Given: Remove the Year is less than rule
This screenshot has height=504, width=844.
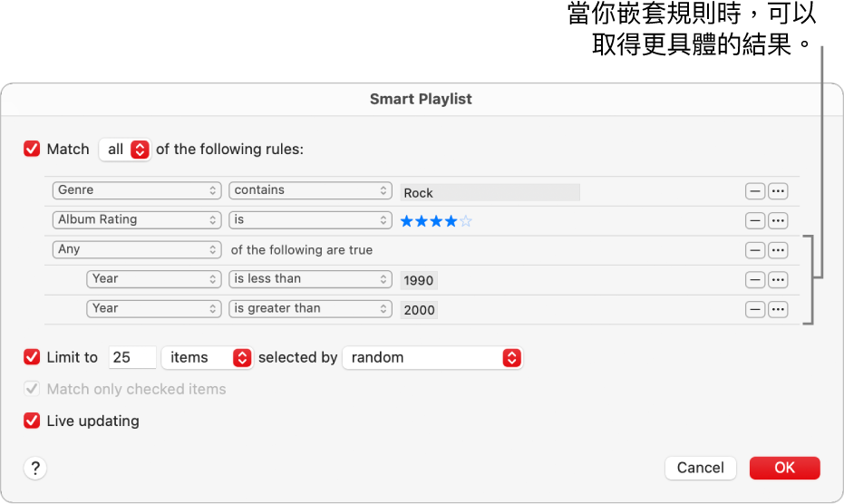Looking at the screenshot, I should click(x=754, y=279).
